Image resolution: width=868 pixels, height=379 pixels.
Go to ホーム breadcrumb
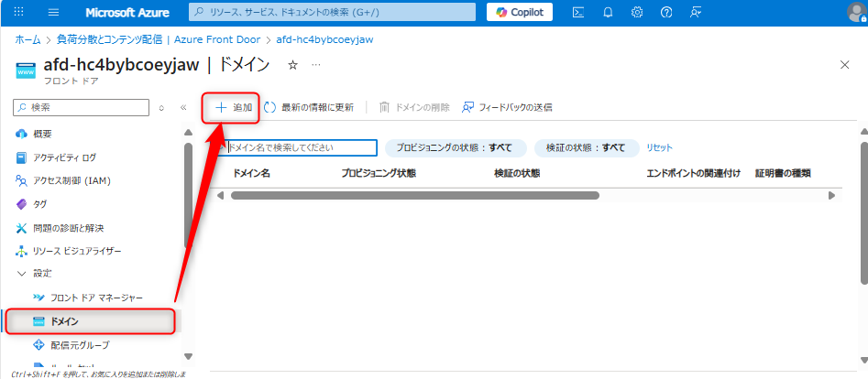(x=27, y=39)
